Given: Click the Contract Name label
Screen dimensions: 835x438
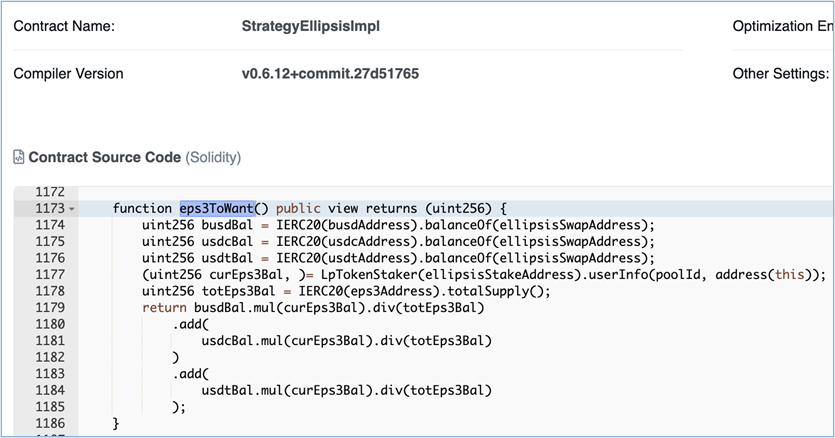Looking at the screenshot, I should 64,25.
